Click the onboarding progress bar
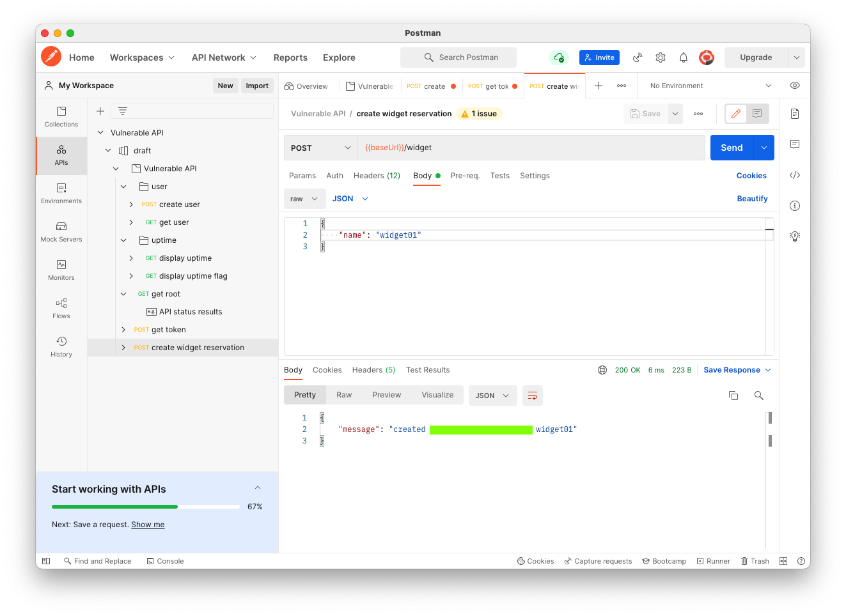Image resolution: width=846 pixels, height=616 pixels. coord(145,507)
